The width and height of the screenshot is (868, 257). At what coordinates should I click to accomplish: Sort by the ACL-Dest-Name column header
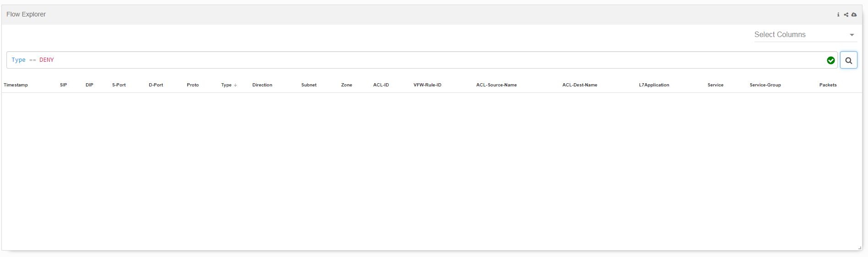(x=580, y=85)
